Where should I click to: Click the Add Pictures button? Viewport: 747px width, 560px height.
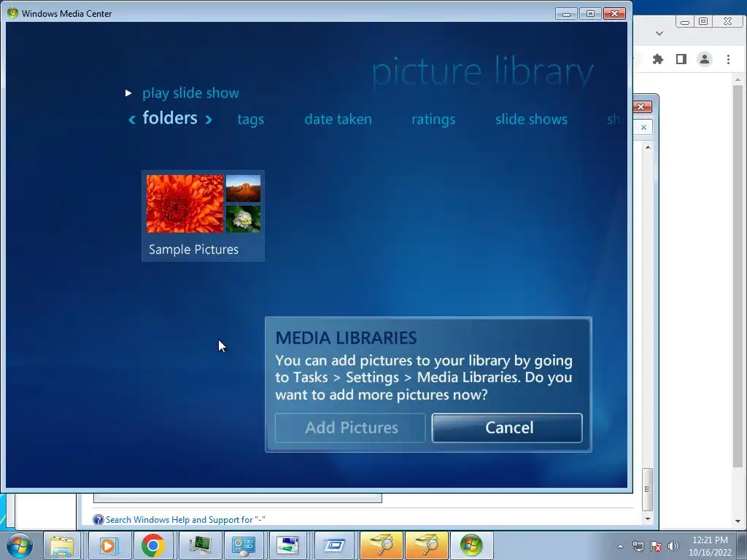pos(350,427)
